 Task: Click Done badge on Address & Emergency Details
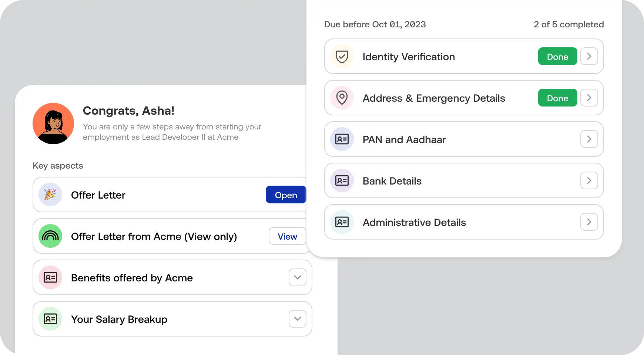coord(557,98)
